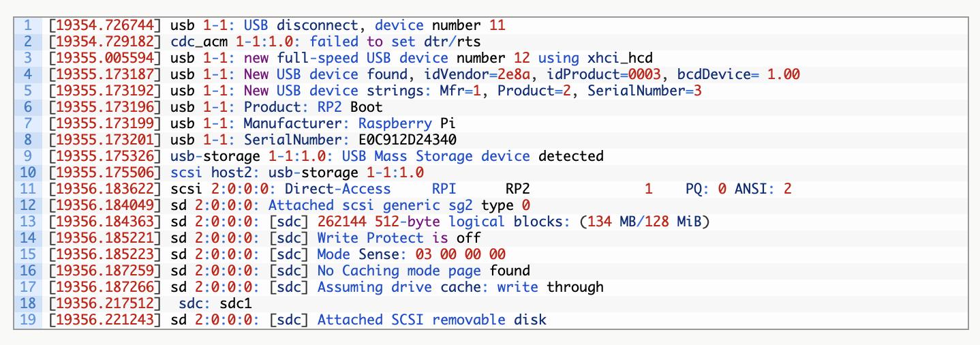Click the timestamp 19356.221243

(x=105, y=320)
